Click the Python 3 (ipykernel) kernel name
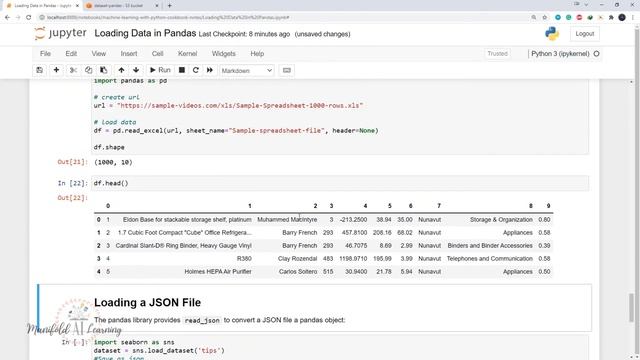Image resolution: width=640 pixels, height=360 pixels. pyautogui.click(x=560, y=53)
